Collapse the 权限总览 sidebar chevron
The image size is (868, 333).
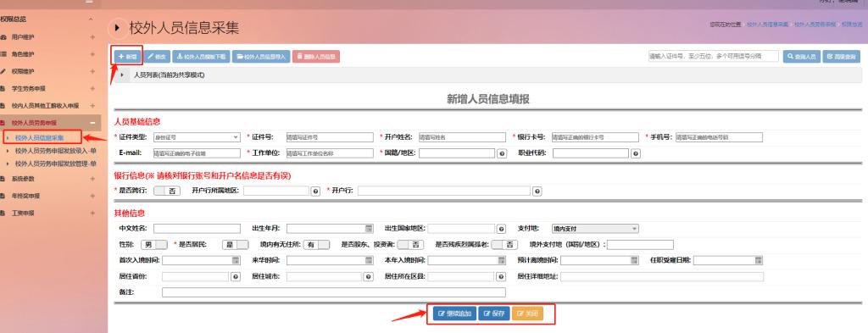[x=91, y=20]
